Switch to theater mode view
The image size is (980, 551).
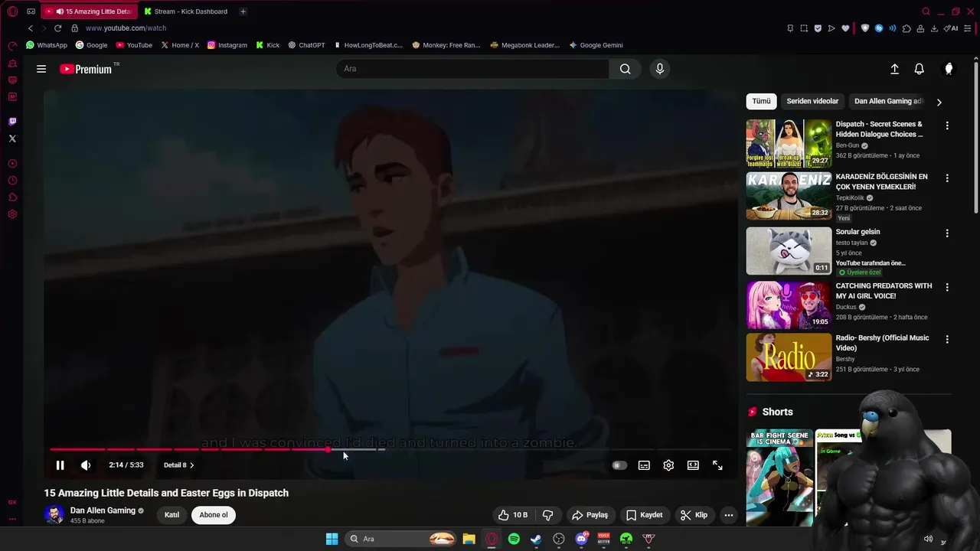693,465
